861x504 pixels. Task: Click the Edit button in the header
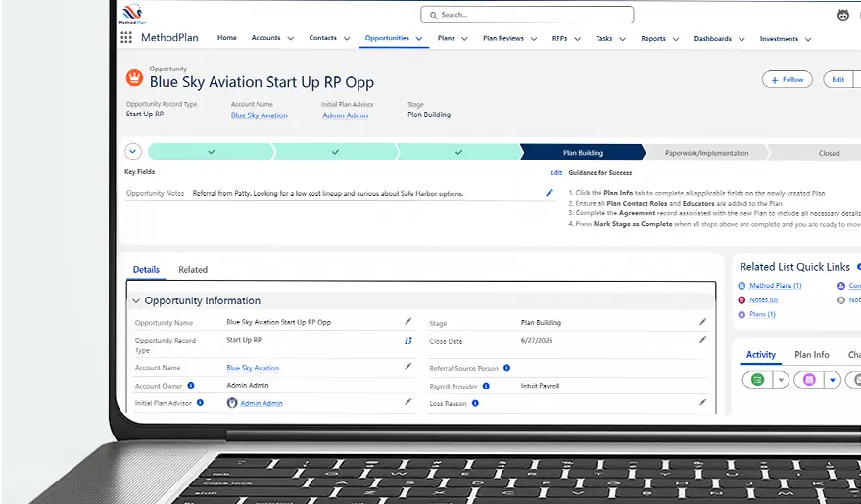837,79
